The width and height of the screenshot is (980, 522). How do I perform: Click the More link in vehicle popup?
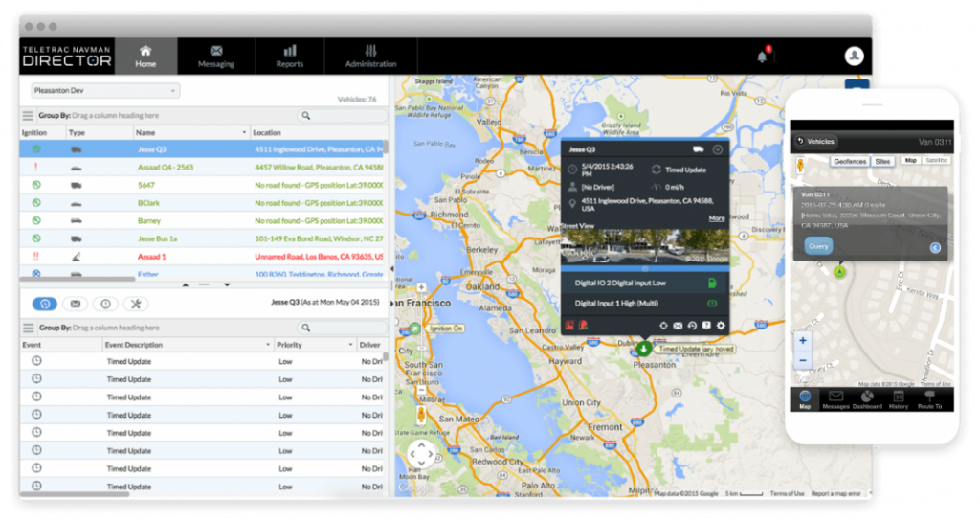tap(716, 218)
